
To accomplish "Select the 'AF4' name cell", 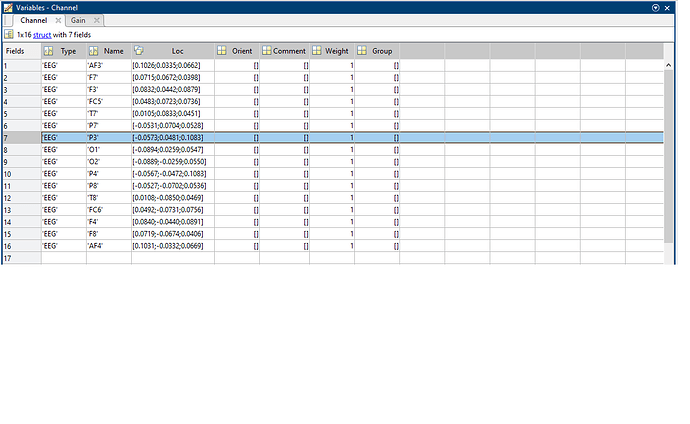I will tap(109, 246).
